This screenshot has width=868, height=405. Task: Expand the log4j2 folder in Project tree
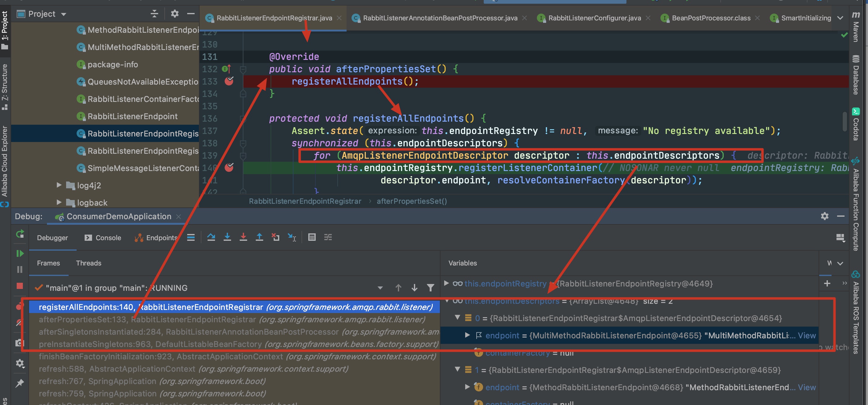[59, 185]
